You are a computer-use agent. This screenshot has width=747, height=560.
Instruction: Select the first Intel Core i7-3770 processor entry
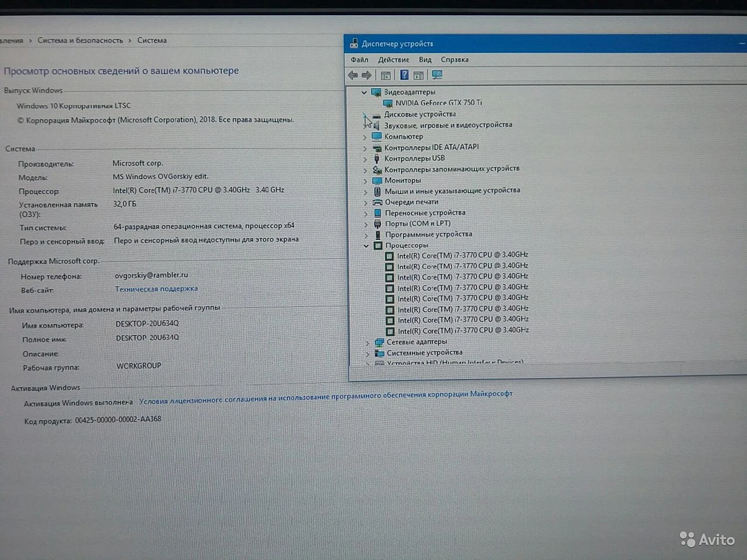[463, 255]
